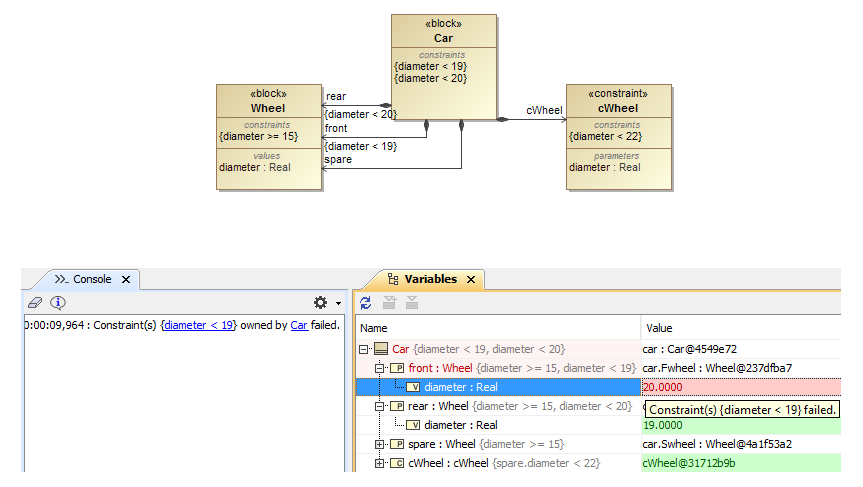This screenshot has width=863, height=487.
Task: Click the console info icon
Action: point(58,302)
